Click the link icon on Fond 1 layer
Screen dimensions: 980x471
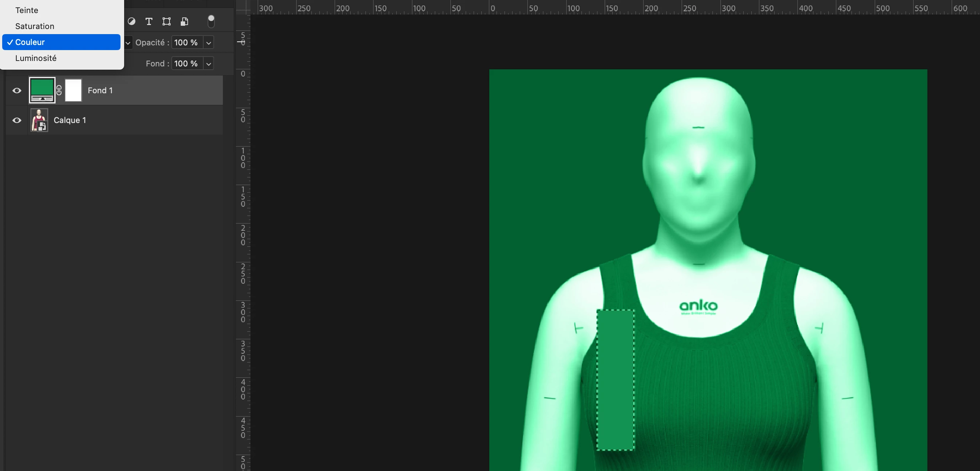coord(59,90)
